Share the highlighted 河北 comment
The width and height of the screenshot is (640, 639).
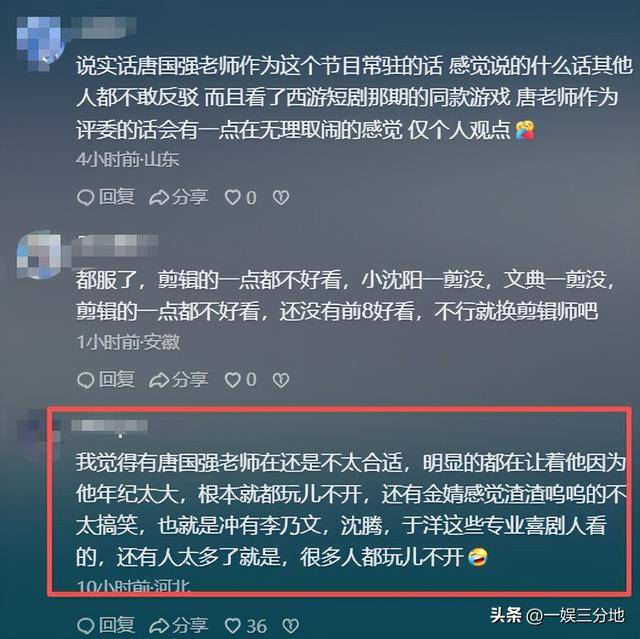(x=179, y=626)
